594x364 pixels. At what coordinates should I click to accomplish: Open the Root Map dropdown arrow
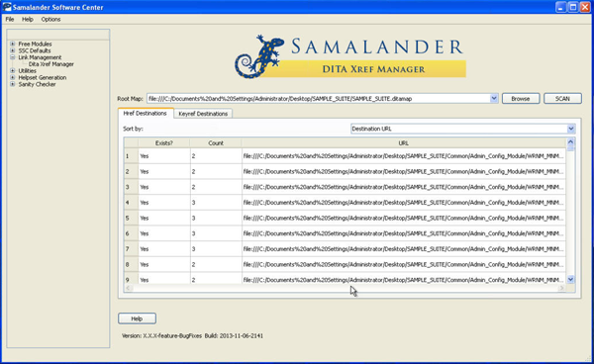point(494,98)
